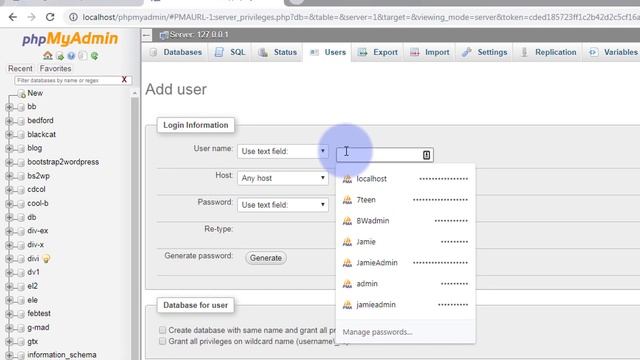Check 'Create database with same name' checkbox
This screenshot has height=360, width=640.
pyautogui.click(x=162, y=330)
